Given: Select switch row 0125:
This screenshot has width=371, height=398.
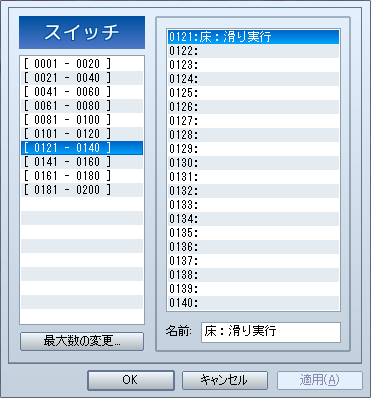Looking at the screenshot, I should click(x=253, y=93).
